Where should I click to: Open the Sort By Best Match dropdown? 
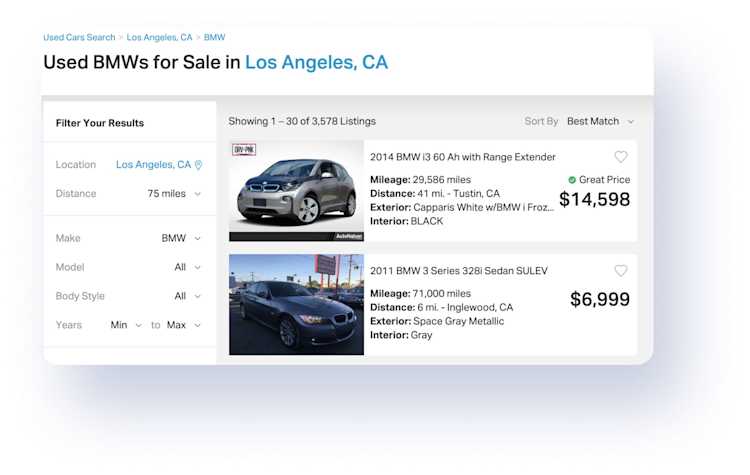pyautogui.click(x=600, y=121)
